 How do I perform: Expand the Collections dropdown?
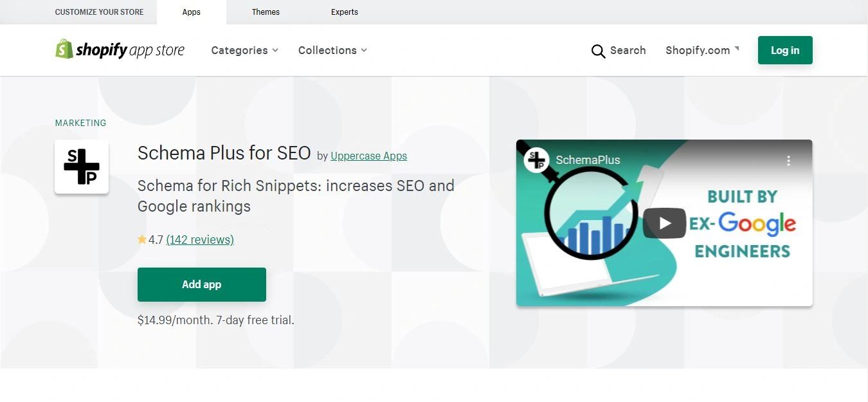(332, 50)
